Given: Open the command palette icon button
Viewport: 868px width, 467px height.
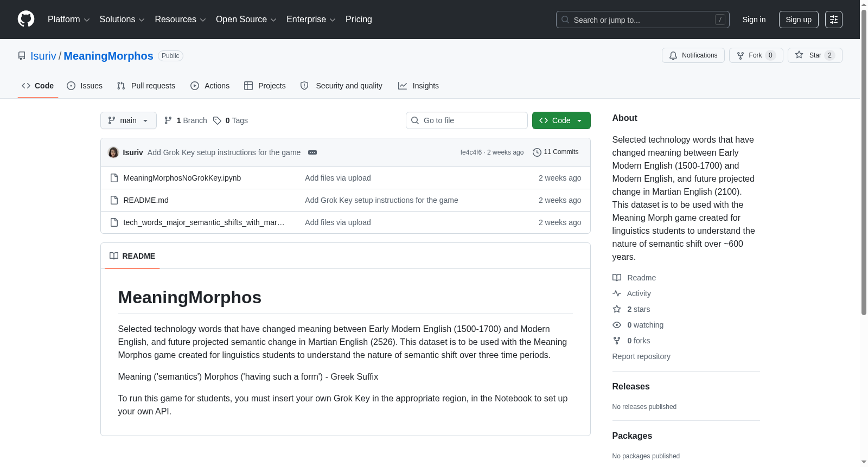Looking at the screenshot, I should (x=834, y=20).
